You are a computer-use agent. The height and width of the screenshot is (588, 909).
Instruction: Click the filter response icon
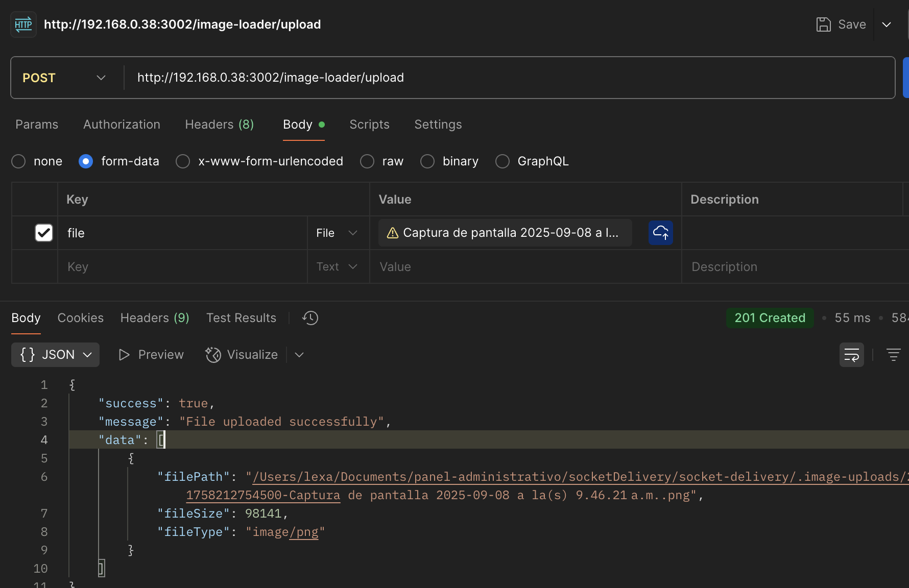[893, 355]
